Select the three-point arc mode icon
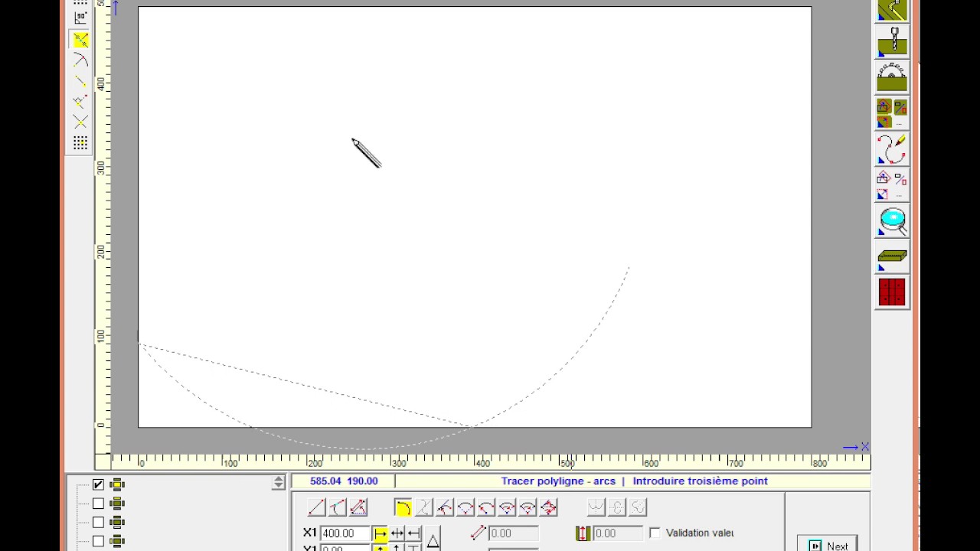Viewport: 980px width, 551px height. click(465, 507)
